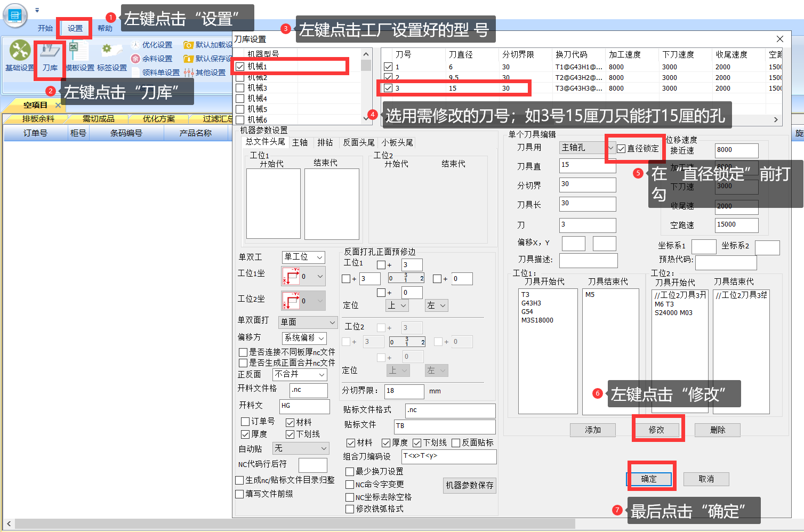Image resolution: width=804 pixels, height=532 pixels.
Task: Open 基础设置 wrench icon
Action: [x=20, y=51]
